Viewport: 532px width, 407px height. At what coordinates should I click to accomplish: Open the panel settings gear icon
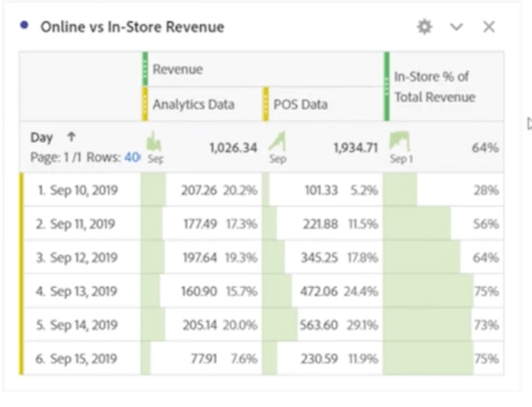[424, 27]
